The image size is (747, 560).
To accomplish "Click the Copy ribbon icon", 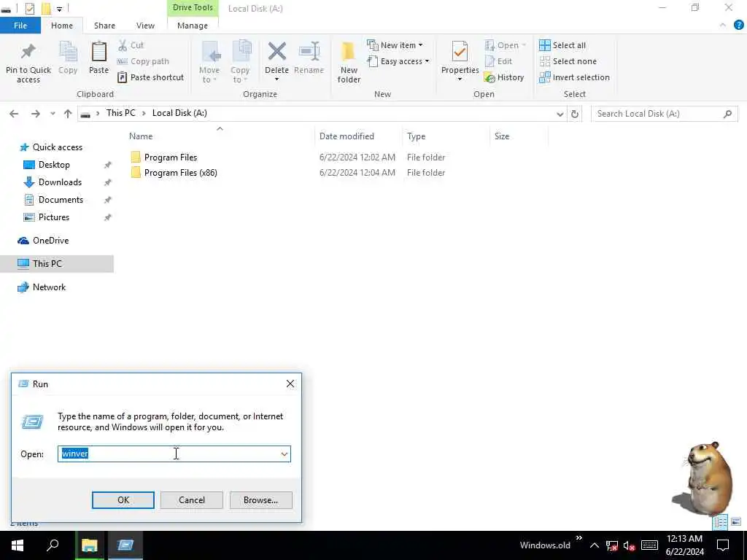I will click(68, 52).
